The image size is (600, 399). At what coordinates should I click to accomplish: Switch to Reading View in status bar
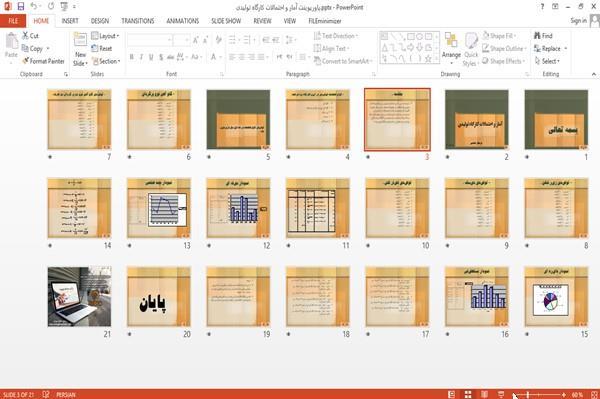[x=484, y=394]
